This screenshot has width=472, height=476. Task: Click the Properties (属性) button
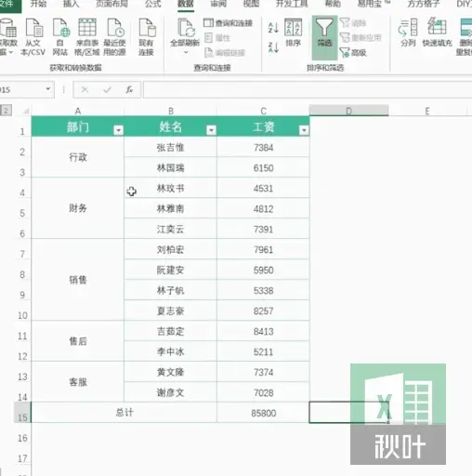[x=217, y=38]
